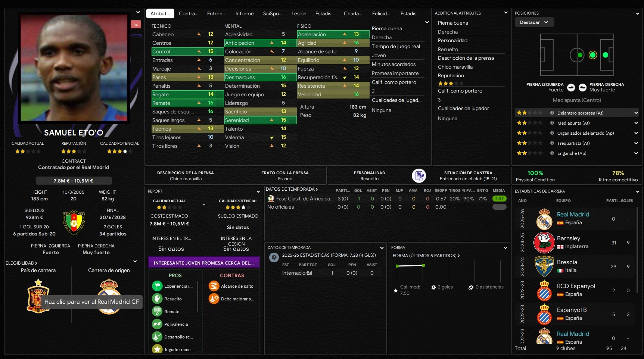Open the Destacar dropdown
Viewport: 644px width, 359px height.
(534, 22)
